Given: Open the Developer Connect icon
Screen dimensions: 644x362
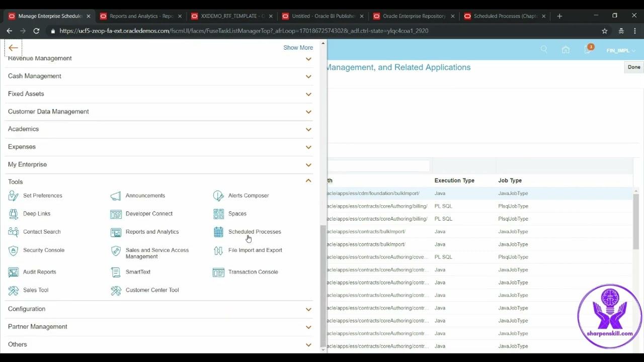Looking at the screenshot, I should tap(116, 214).
